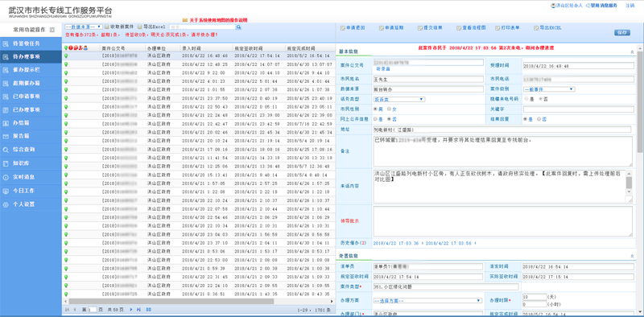Screen dimensions: 644x317
Task: Click the 打印表单 toolbar icon
Action: (497, 28)
